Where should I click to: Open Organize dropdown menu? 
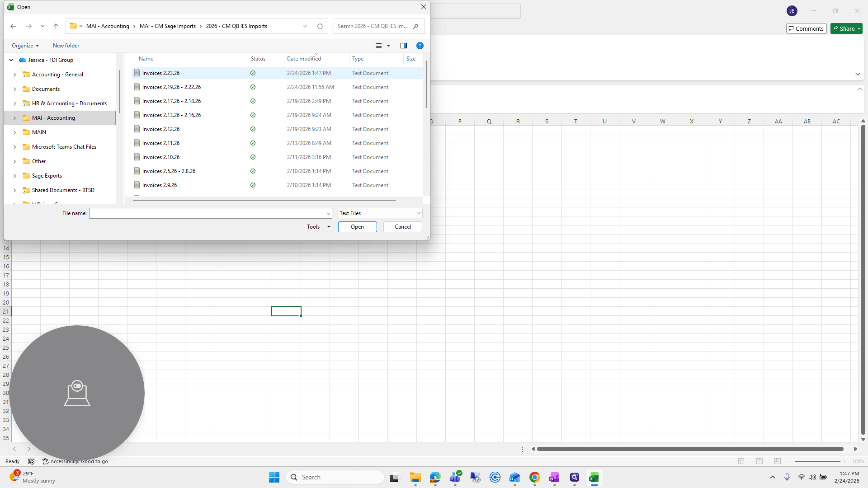point(25,46)
